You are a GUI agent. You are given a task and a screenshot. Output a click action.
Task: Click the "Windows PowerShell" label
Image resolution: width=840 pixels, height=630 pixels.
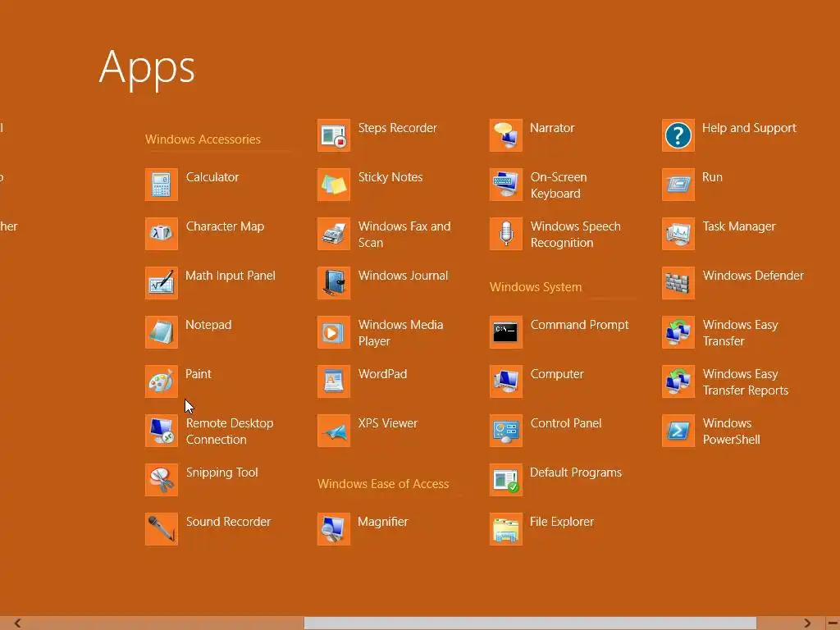(x=731, y=431)
